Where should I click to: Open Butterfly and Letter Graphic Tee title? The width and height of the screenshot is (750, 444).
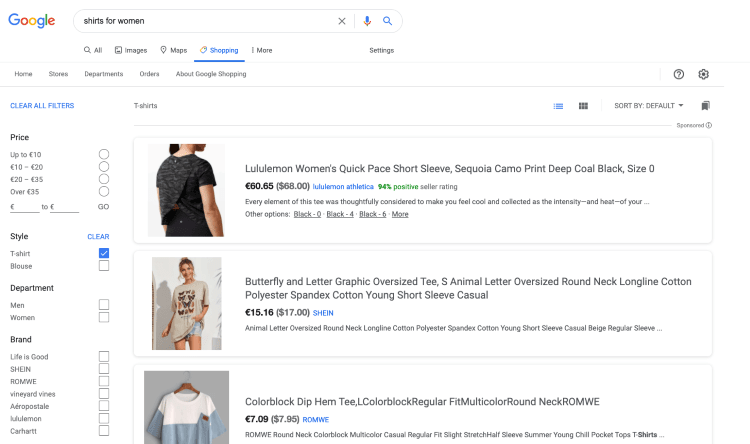(x=468, y=288)
